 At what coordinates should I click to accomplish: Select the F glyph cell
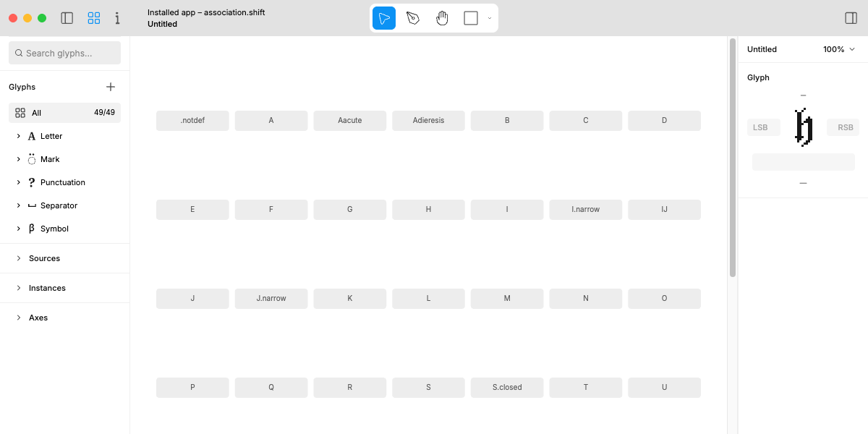[x=271, y=210]
